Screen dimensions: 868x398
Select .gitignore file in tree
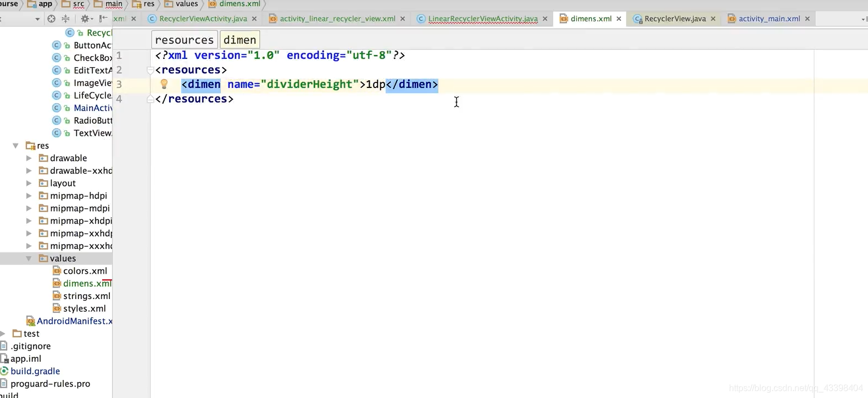[31, 346]
